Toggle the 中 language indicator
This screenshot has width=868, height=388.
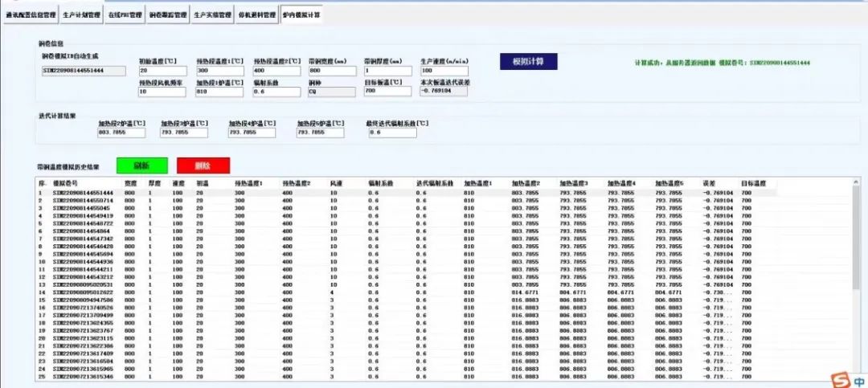[x=858, y=381]
